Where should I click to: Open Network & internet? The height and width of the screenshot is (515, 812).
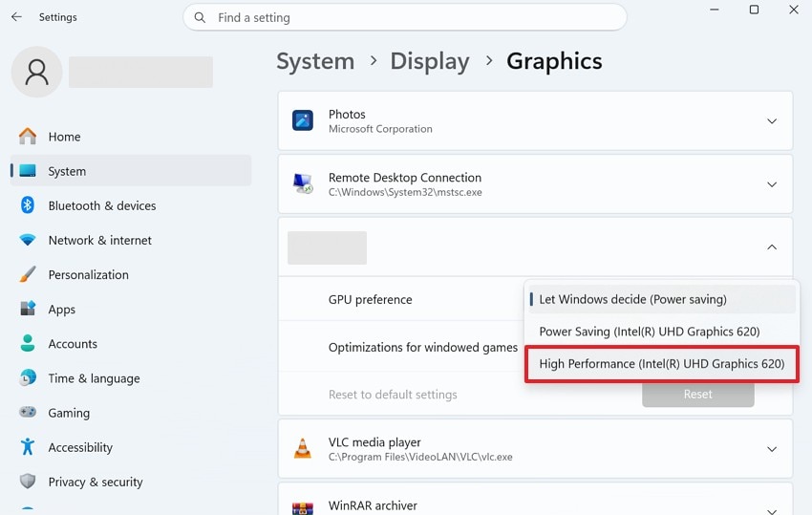point(131,240)
